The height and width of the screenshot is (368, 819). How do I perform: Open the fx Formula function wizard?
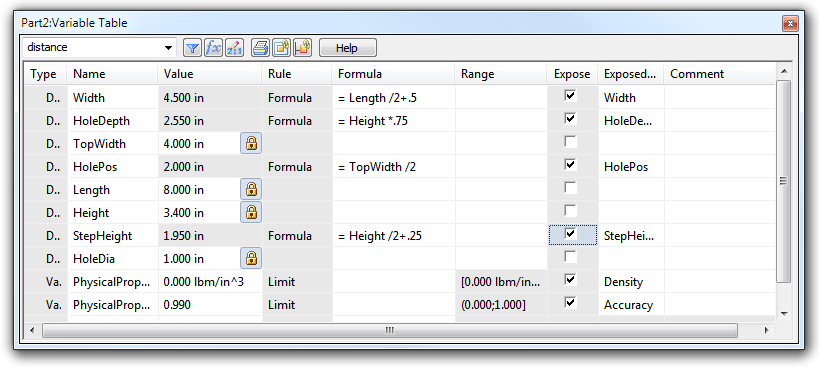click(x=213, y=48)
